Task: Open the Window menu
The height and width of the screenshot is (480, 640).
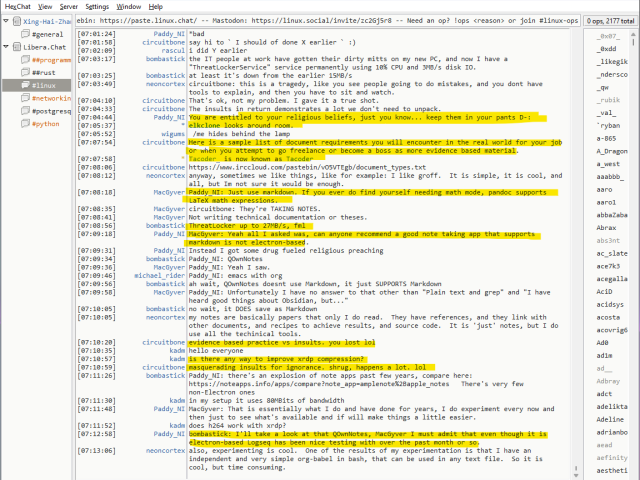Action: pyautogui.click(x=128, y=6)
